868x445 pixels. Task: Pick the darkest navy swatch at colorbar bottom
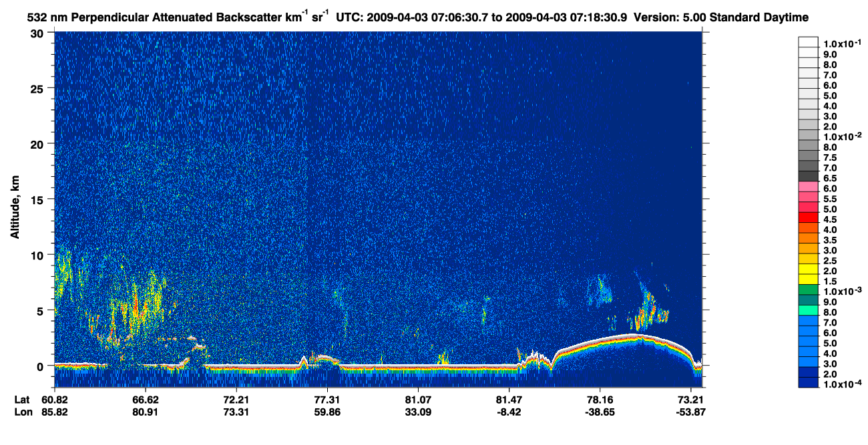pos(809,382)
